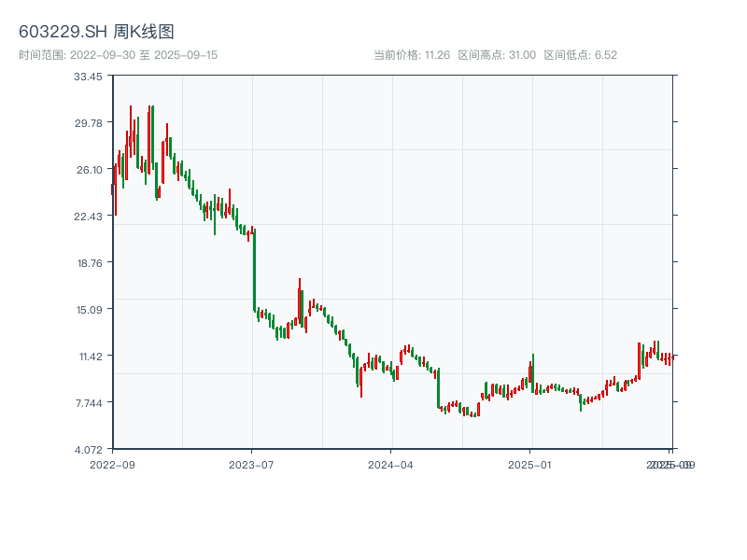This screenshot has height=560, width=747.
Task: Click the last candlestick on the right edge
Action: point(669,358)
